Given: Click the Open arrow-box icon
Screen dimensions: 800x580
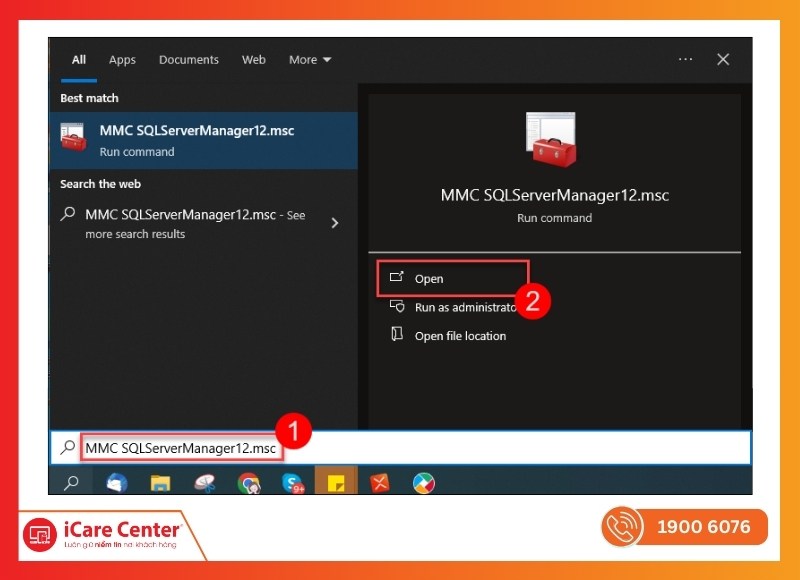Looking at the screenshot, I should click(396, 277).
